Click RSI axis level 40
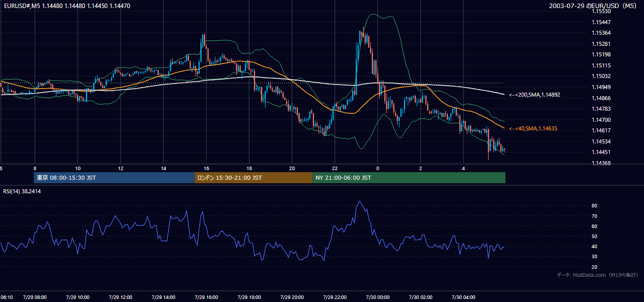Viewport: 644px width, 302px height. (595, 246)
